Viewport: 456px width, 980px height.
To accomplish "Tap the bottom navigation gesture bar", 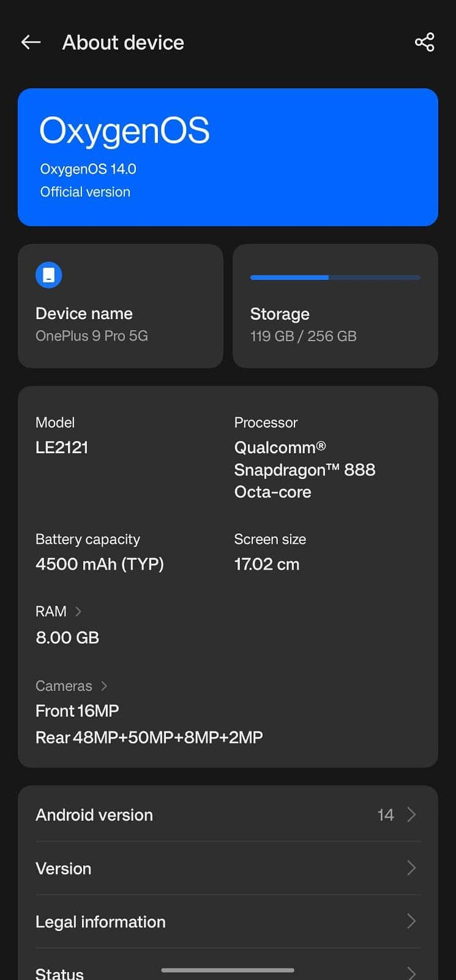I will click(x=228, y=970).
